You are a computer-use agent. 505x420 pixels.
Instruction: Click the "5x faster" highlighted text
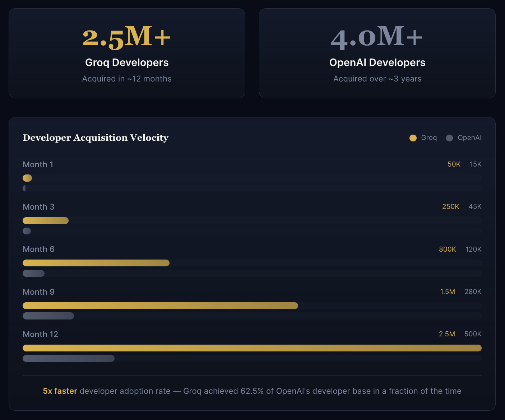pyautogui.click(x=60, y=391)
